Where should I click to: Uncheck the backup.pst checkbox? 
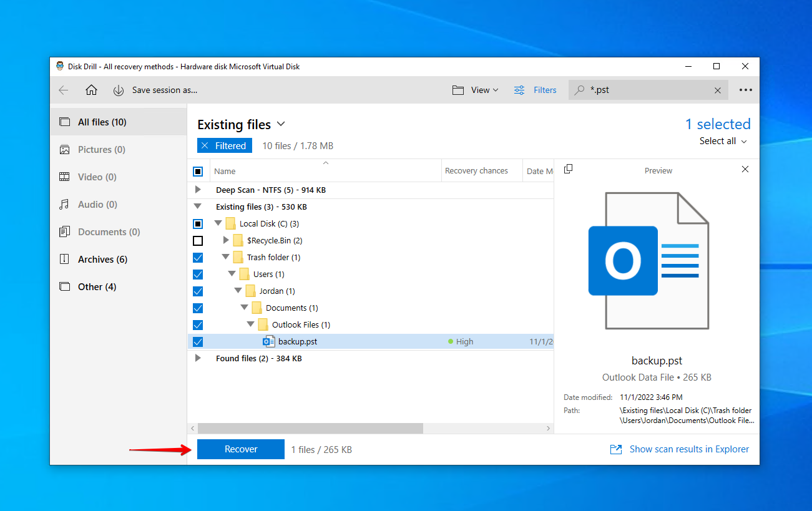coord(198,341)
